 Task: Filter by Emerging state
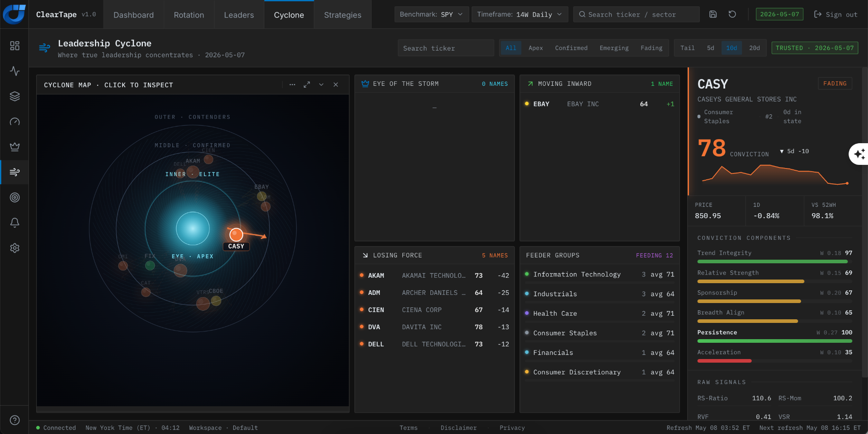pos(614,48)
